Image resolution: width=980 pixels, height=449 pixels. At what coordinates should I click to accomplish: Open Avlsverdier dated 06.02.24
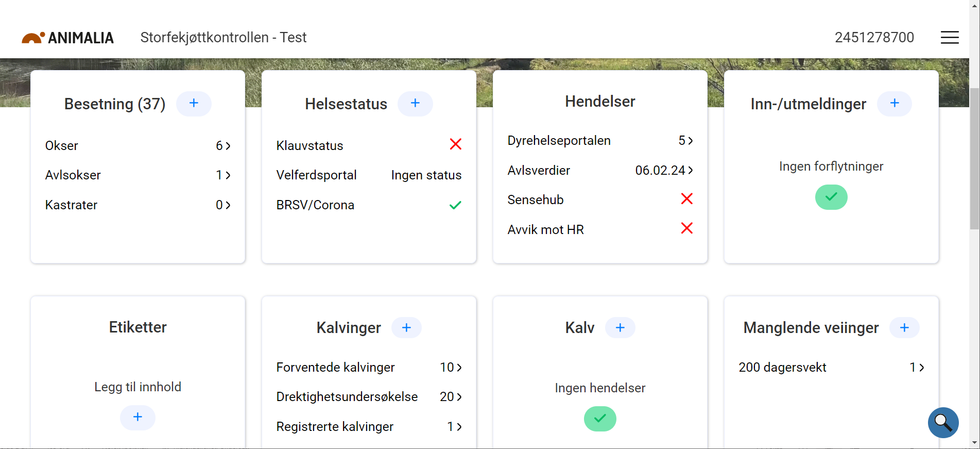(690, 170)
